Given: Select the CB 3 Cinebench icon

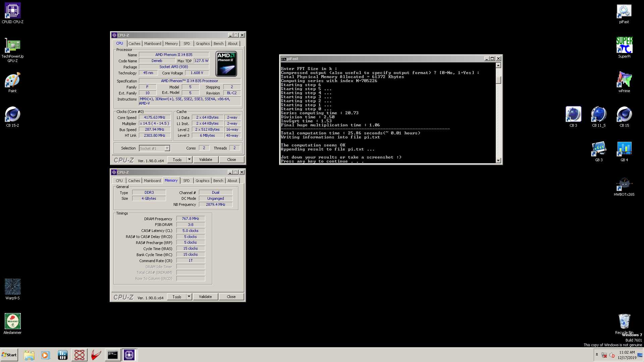Looking at the screenshot, I should click(x=573, y=117).
